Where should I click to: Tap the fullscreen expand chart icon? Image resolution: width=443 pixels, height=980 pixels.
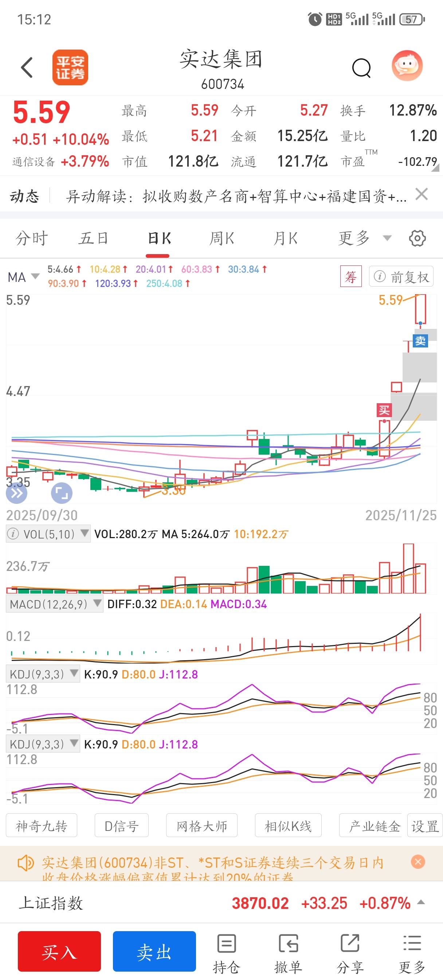pyautogui.click(x=62, y=493)
